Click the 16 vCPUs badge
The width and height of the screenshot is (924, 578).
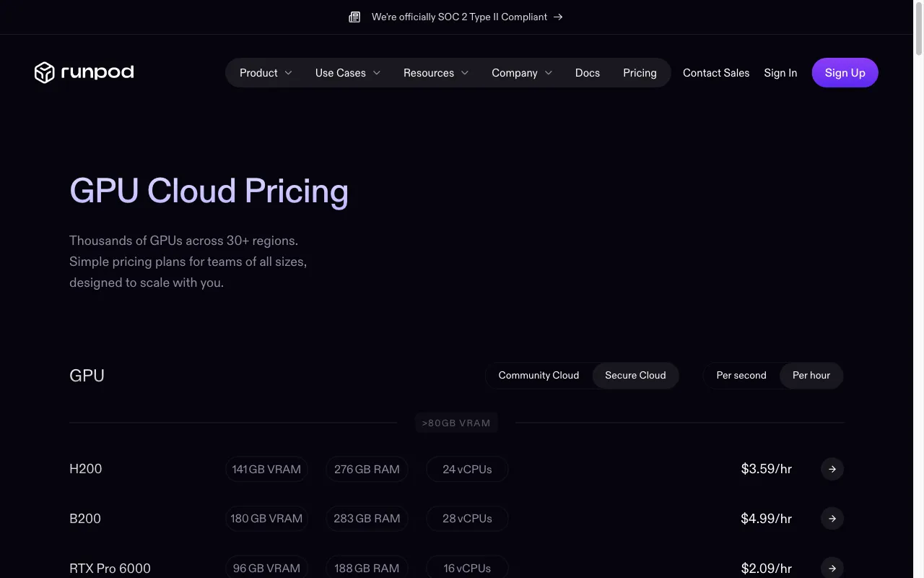click(467, 568)
